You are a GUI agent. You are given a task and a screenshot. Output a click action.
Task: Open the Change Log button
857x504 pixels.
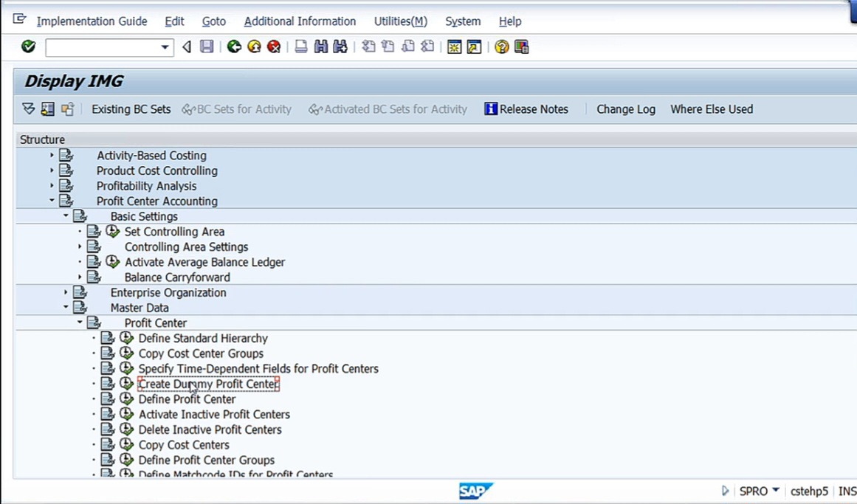tap(626, 109)
